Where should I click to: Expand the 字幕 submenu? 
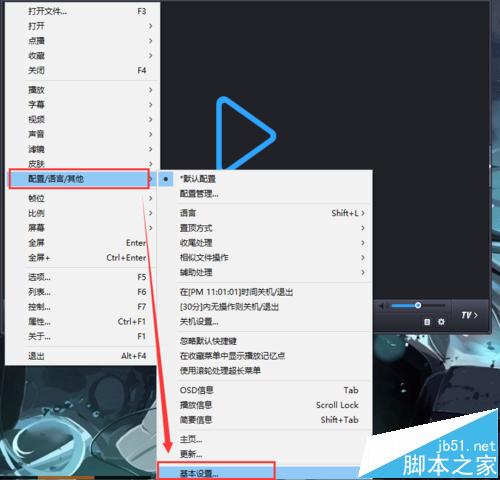[83, 104]
